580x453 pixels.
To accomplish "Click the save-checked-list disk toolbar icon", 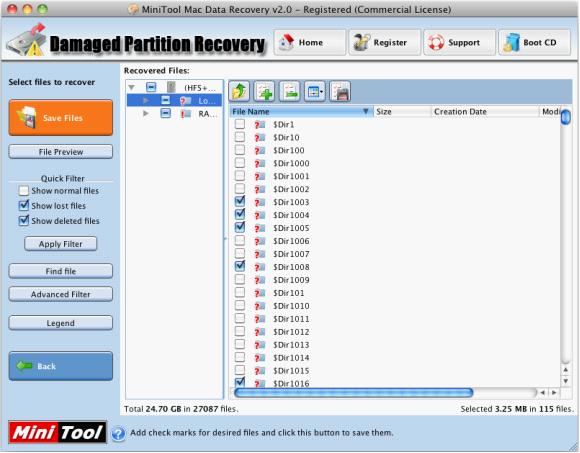I will 340,91.
